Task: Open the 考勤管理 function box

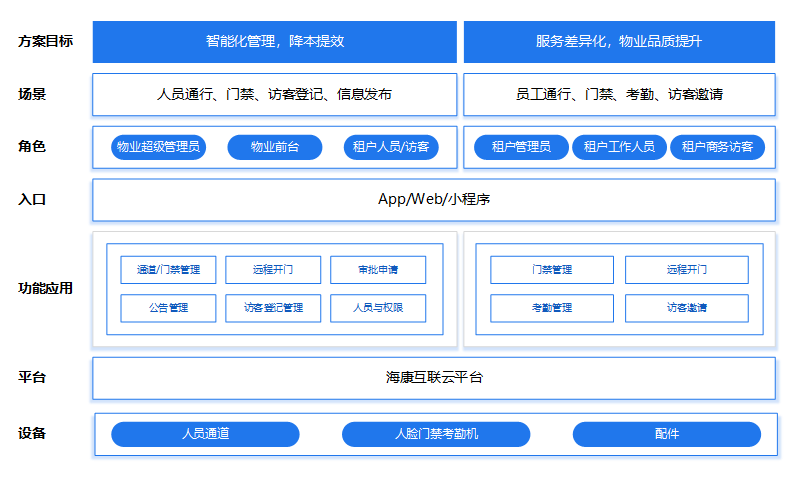Action: pyautogui.click(x=552, y=308)
